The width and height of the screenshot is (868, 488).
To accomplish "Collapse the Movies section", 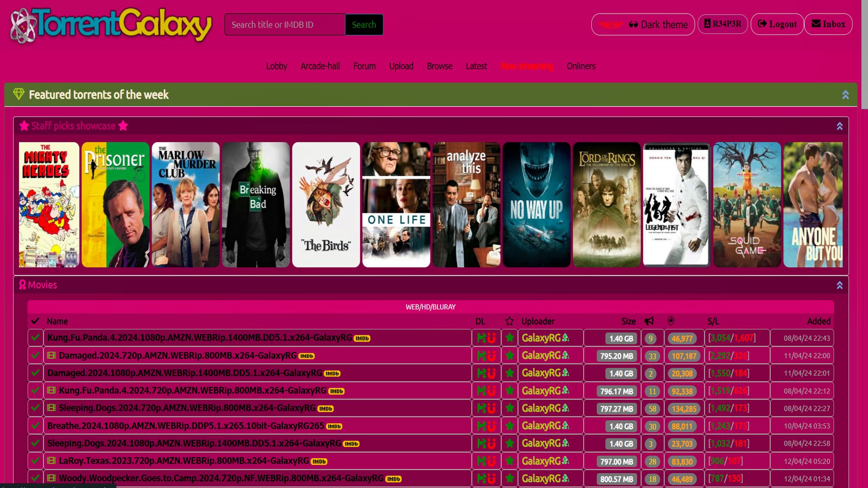I will click(840, 285).
